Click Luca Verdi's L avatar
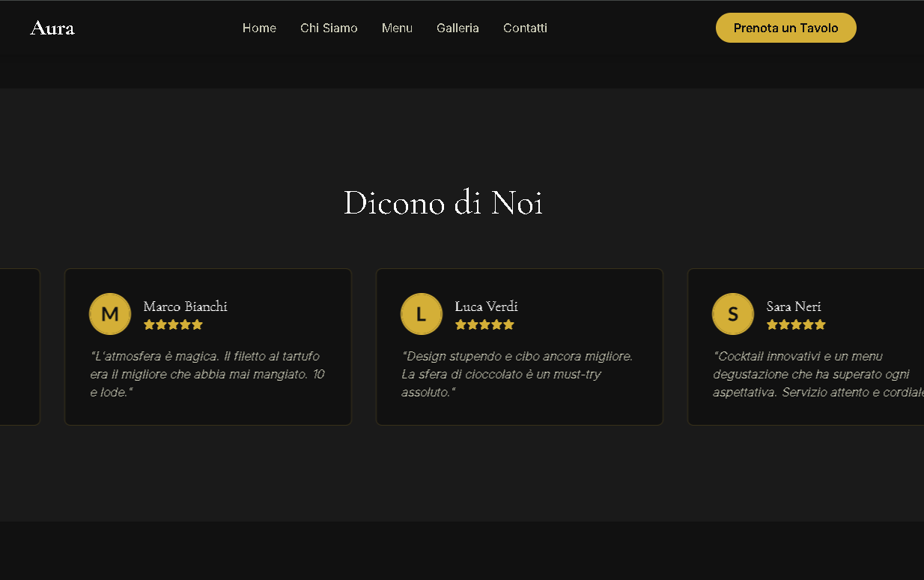The image size is (924, 580). pos(422,314)
